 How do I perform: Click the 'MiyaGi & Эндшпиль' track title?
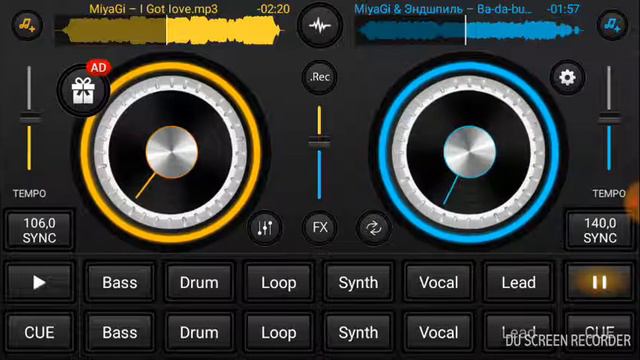[x=443, y=9]
